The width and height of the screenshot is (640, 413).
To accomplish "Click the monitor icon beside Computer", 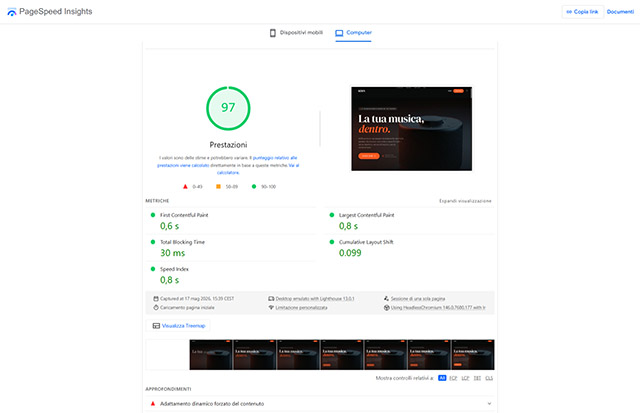I will point(339,33).
